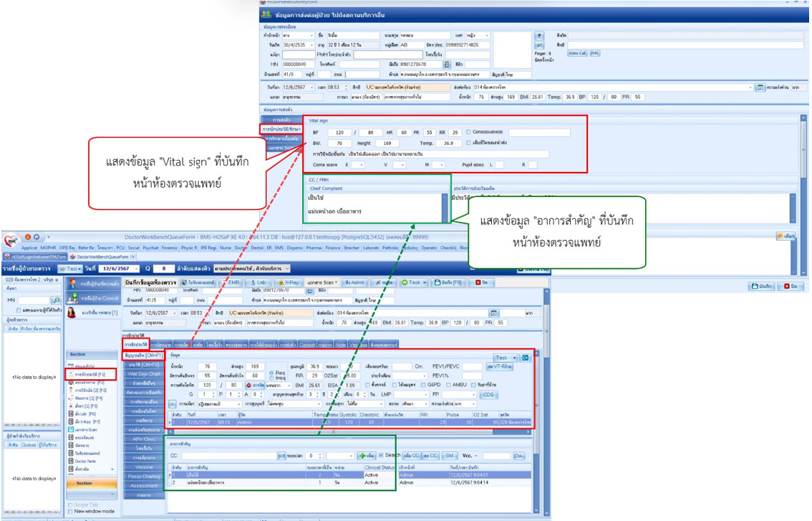Viewport: 812px width, 521px height.
Task: Toggle the Consciousness checkbox in referral window
Action: (x=469, y=132)
